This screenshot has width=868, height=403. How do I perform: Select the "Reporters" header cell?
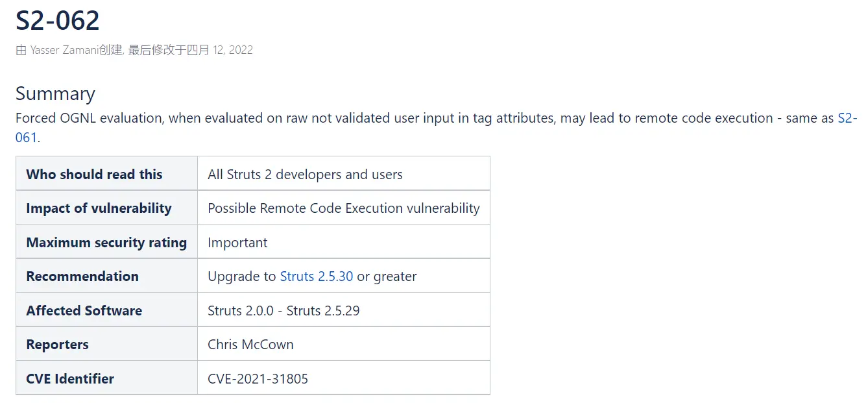(x=57, y=345)
